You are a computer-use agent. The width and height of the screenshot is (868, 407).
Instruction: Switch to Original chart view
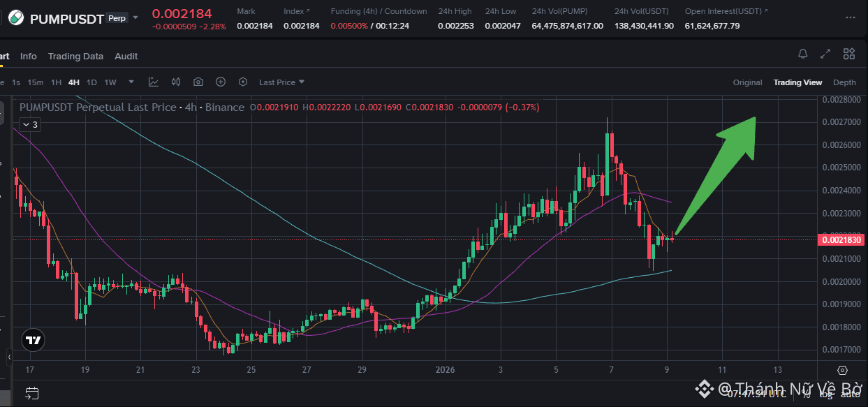747,82
